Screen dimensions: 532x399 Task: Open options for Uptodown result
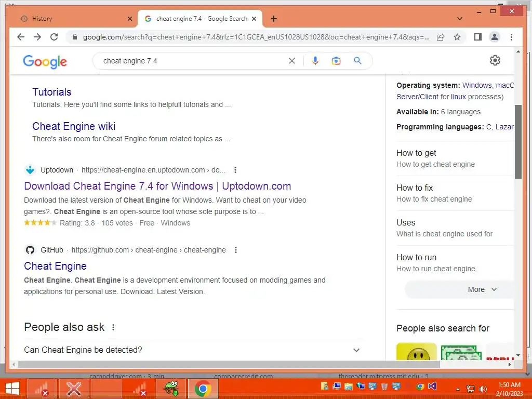click(235, 170)
